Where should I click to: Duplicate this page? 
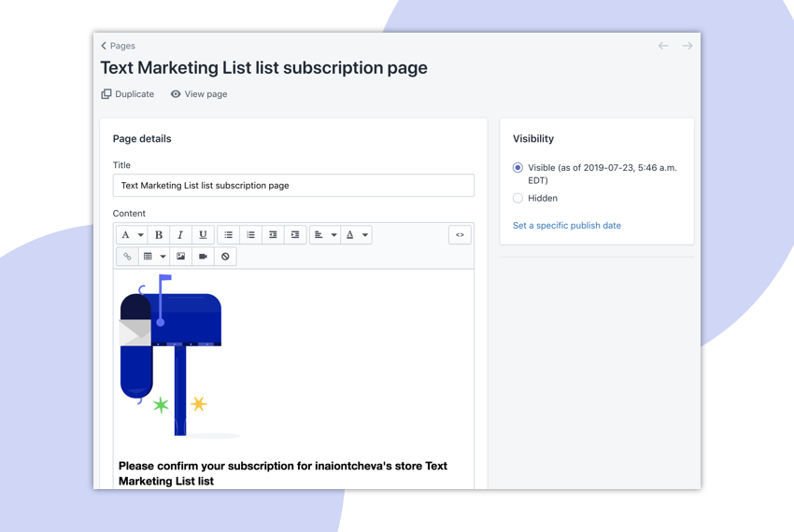[x=128, y=94]
